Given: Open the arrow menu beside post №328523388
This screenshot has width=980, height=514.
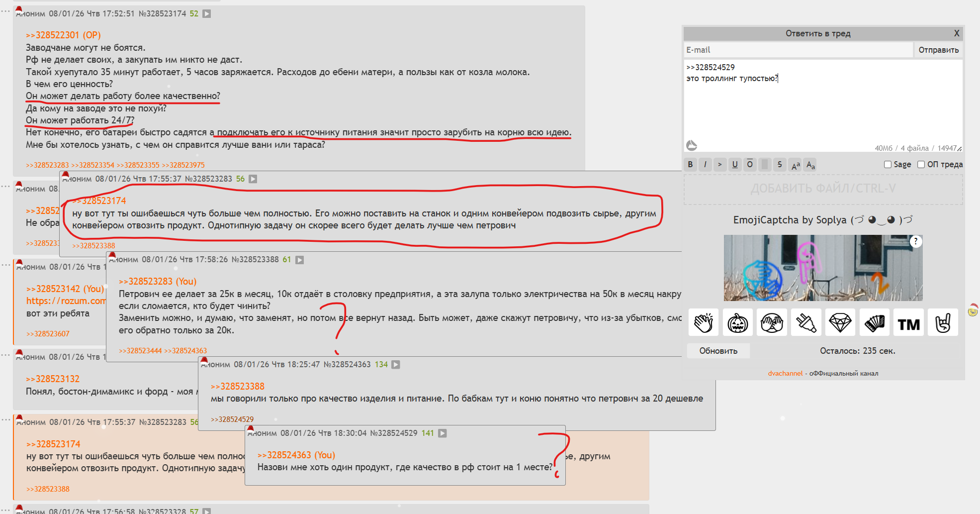Looking at the screenshot, I should [300, 260].
